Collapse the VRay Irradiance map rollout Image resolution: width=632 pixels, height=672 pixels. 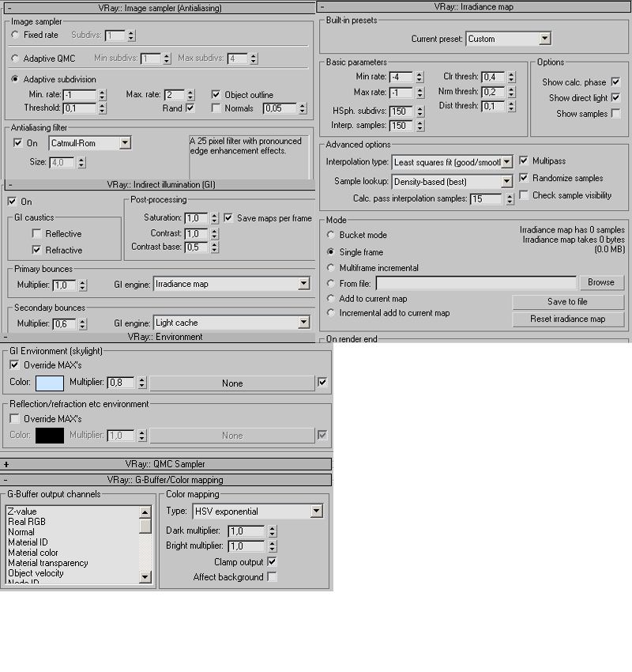322,7
